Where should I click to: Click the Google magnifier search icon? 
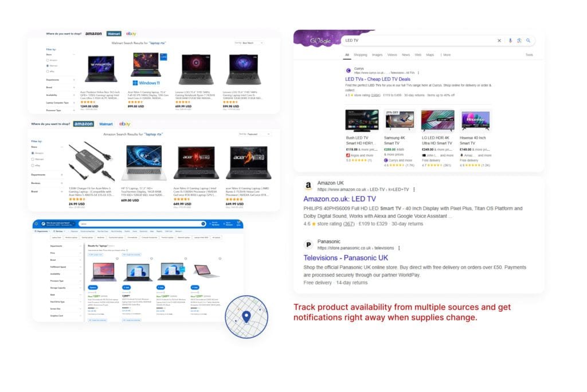point(528,41)
